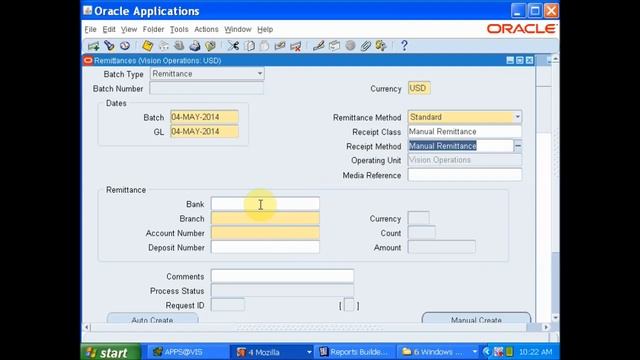The image size is (640, 360).
Task: Open the Show Navigator toolbar icon
Action: coord(124,46)
